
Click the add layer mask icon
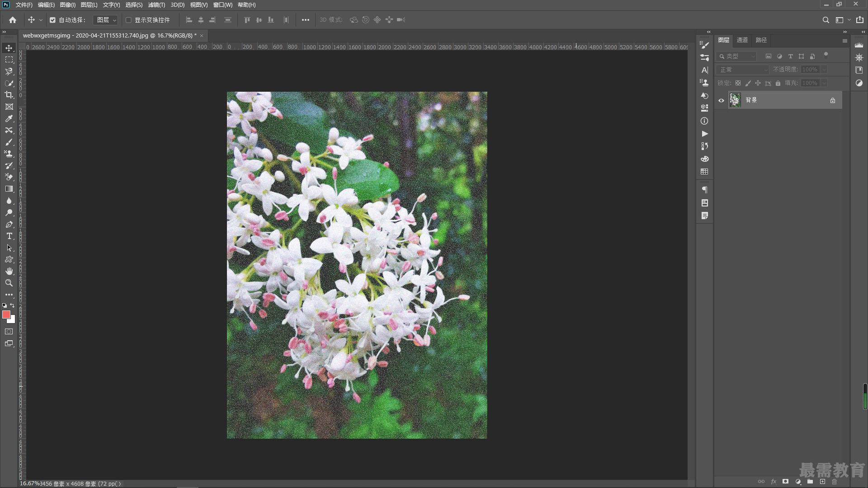tap(786, 482)
